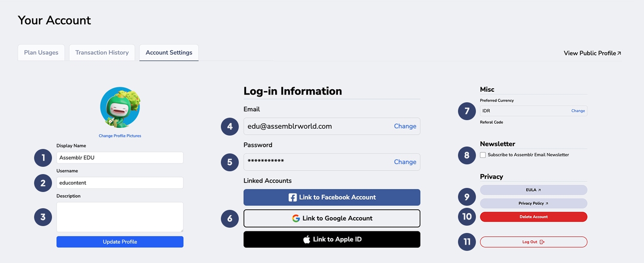Click Change next to the email address
The width and height of the screenshot is (644, 263).
tap(405, 126)
